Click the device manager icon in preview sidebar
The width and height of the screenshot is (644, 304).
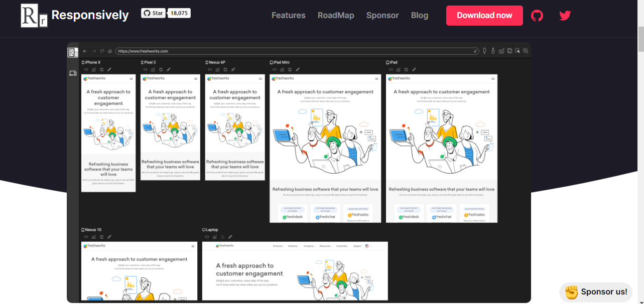[73, 73]
